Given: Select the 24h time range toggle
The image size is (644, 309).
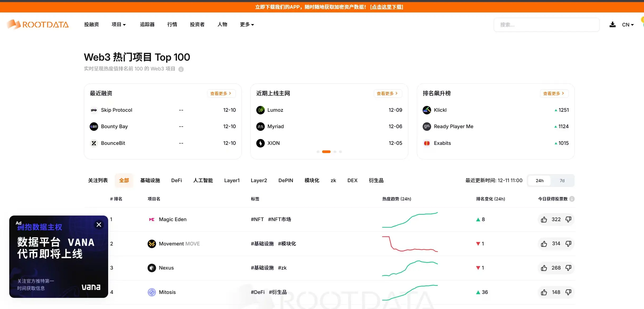Looking at the screenshot, I should [x=540, y=181].
